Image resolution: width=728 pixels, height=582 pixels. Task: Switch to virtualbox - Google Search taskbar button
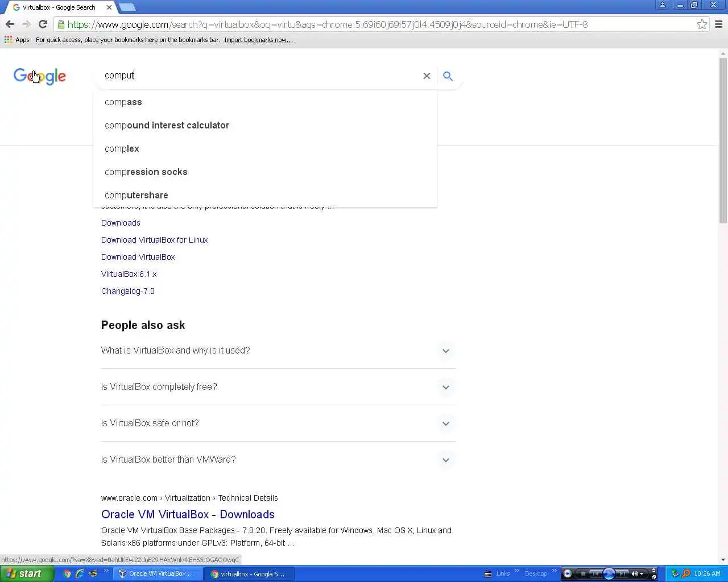coord(250,573)
